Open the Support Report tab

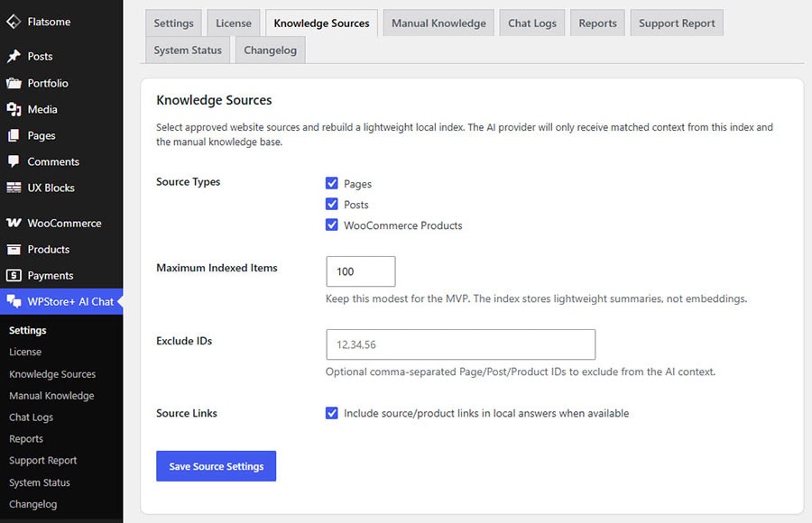click(x=677, y=23)
